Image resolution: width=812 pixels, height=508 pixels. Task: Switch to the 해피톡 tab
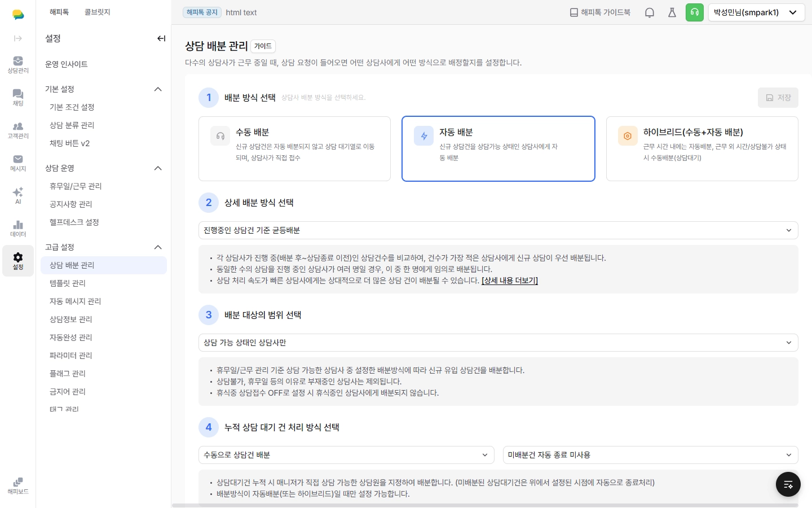point(59,12)
